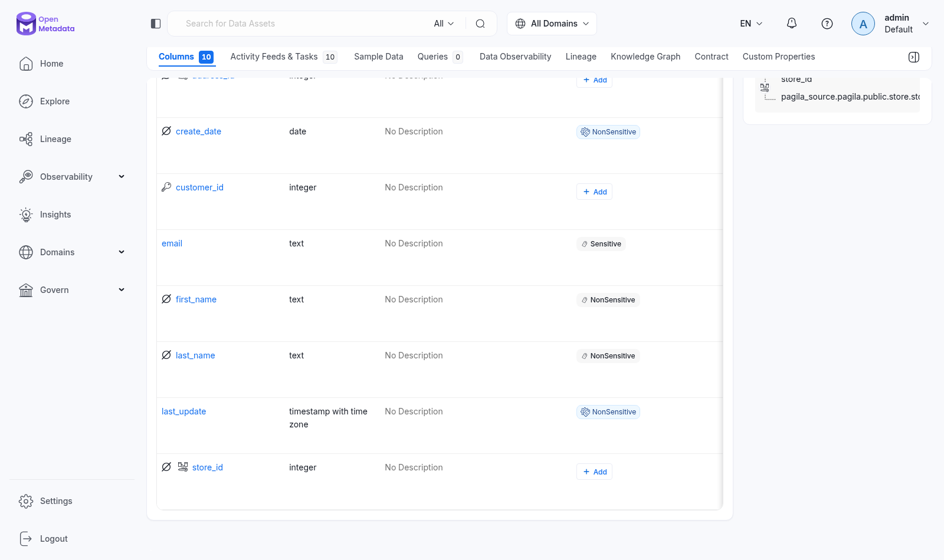This screenshot has height=560, width=944.
Task: Click the Domains globe icon in sidebar
Action: (x=26, y=252)
